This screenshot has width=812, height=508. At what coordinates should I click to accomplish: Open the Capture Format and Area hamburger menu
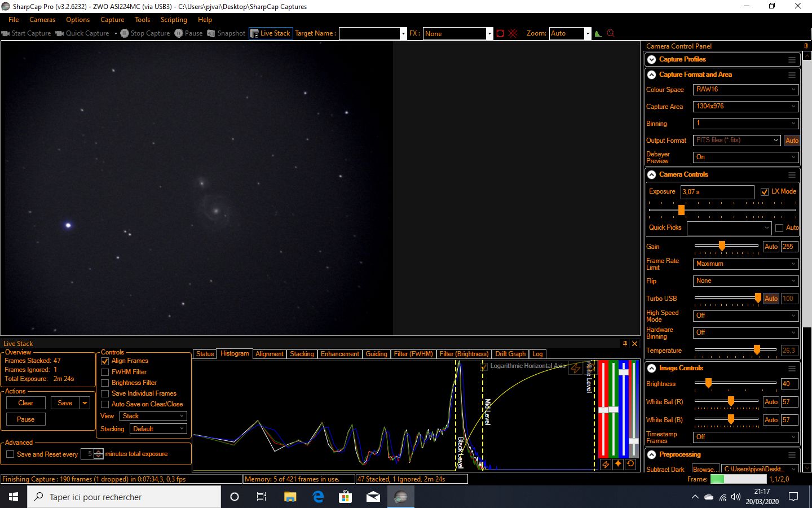tap(792, 75)
